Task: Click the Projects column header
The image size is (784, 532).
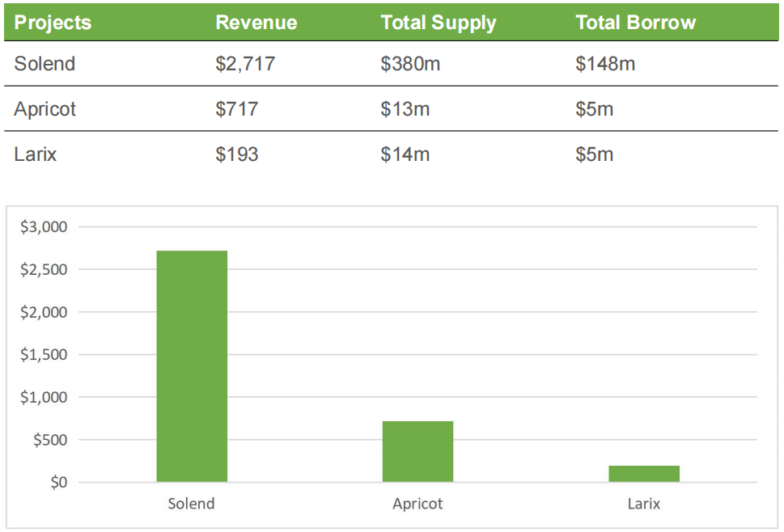Action: (x=53, y=23)
